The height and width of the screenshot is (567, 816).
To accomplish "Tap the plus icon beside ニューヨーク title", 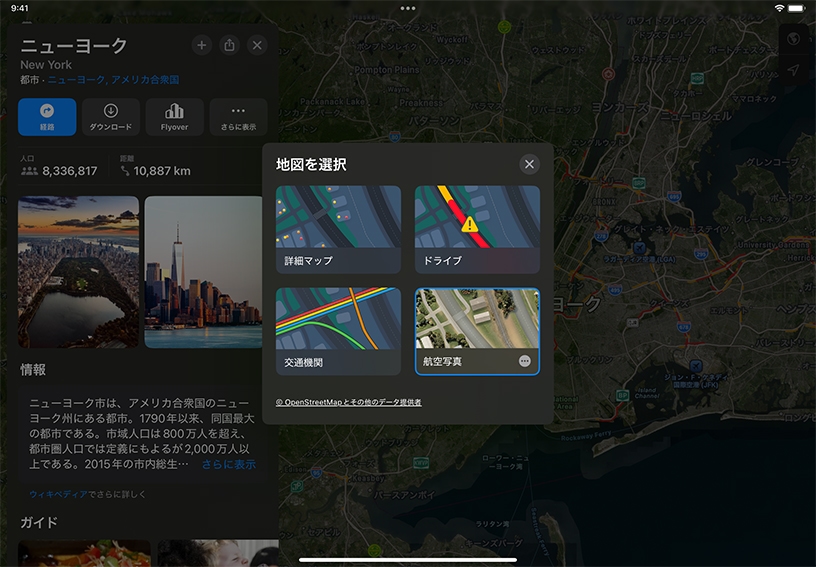I will [x=201, y=45].
